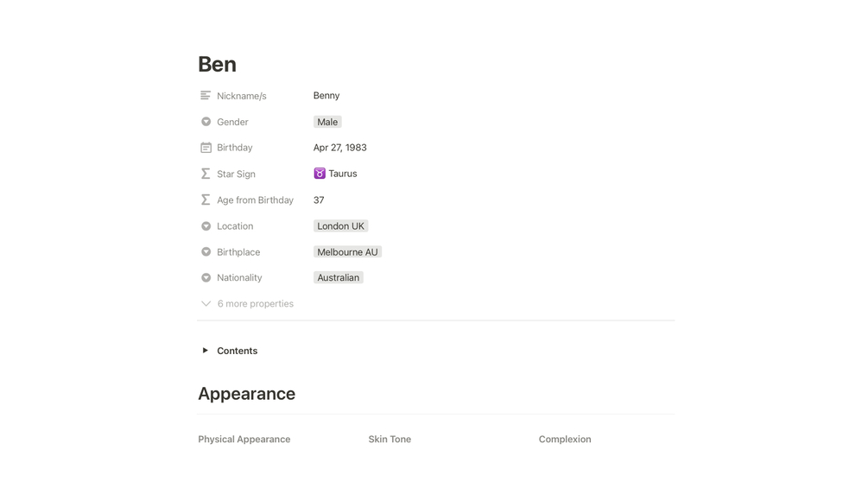Click the Gender select property icon

coord(206,122)
